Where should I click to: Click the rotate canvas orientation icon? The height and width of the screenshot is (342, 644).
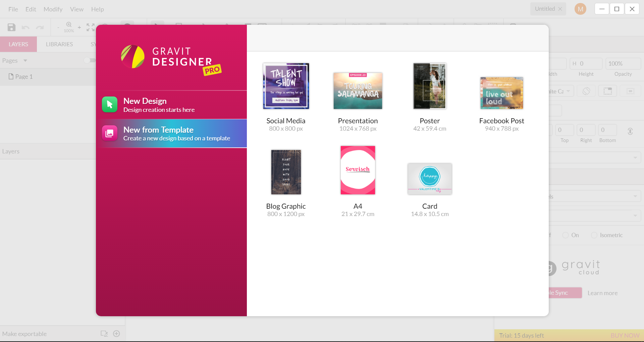click(586, 91)
